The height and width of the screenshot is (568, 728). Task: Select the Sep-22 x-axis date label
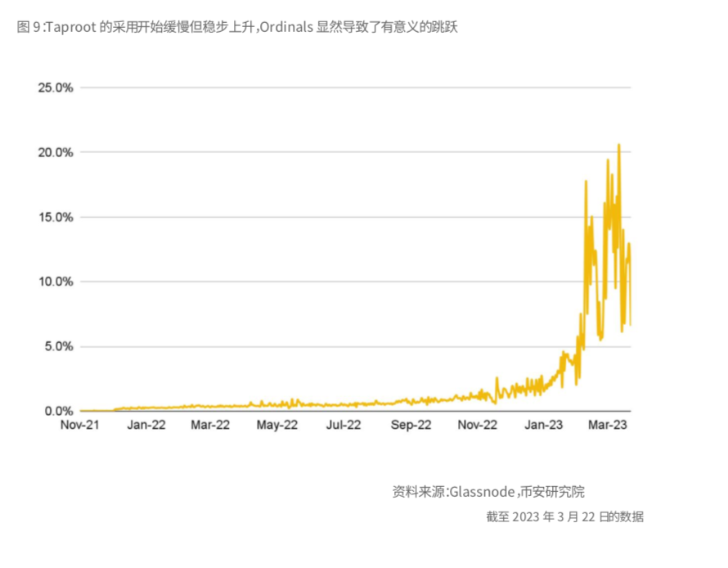pos(411,426)
